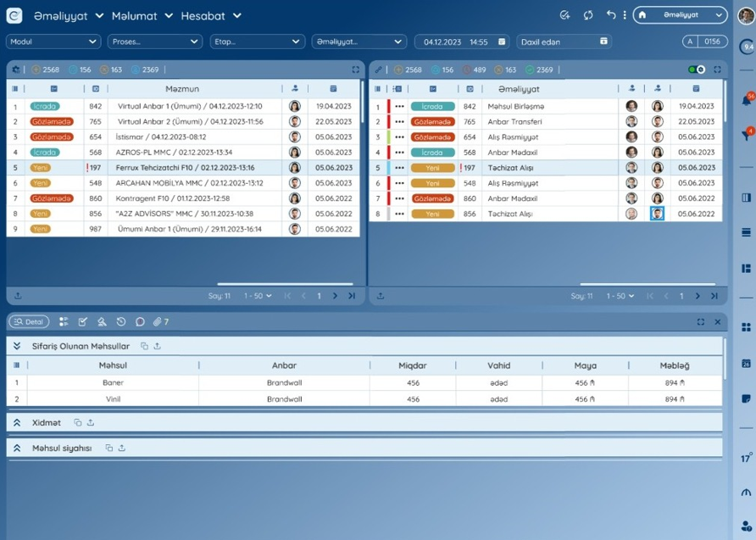This screenshot has height=540, width=756.
Task: Open the Modul dropdown filter
Action: (x=53, y=42)
